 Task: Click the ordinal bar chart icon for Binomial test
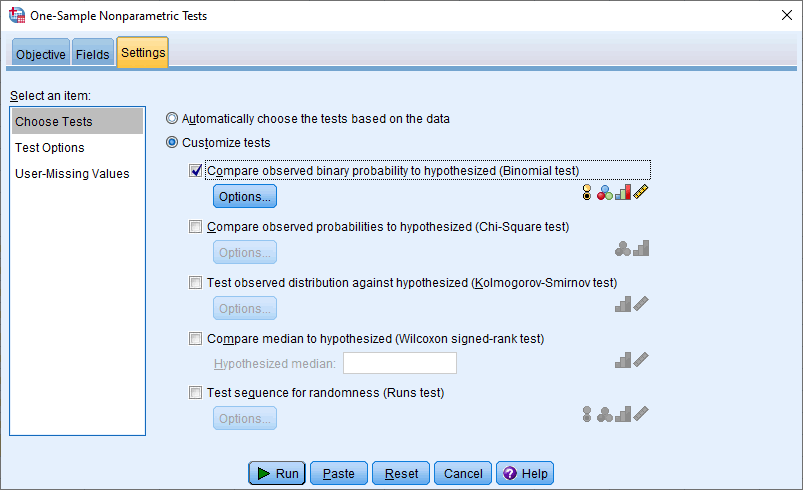coord(623,193)
